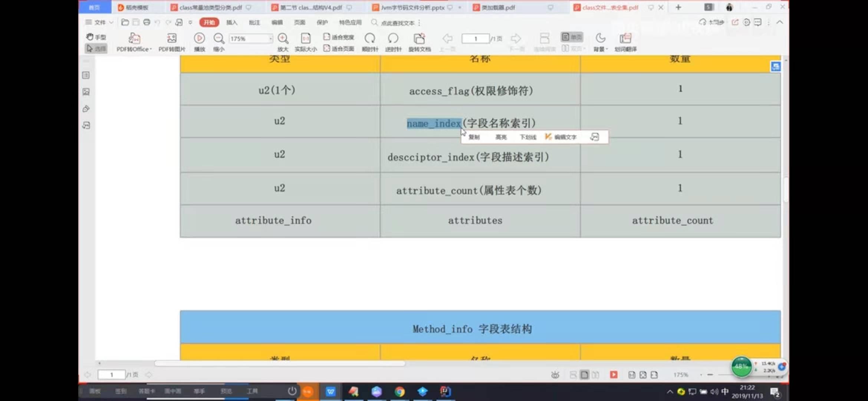Image resolution: width=868 pixels, height=401 pixels.
Task: Switch to the 页面 ribbon tab
Action: tap(300, 22)
